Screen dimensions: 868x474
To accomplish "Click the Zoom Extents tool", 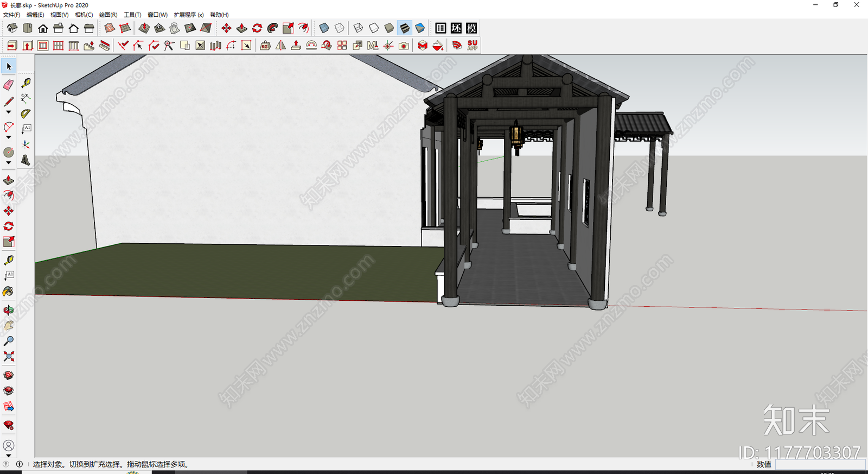I will point(9,357).
